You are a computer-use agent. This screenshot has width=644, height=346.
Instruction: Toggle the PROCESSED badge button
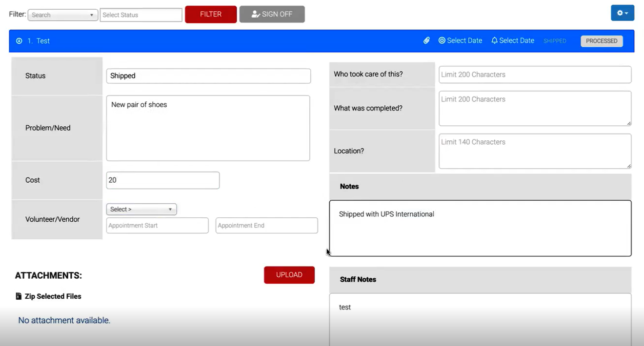click(x=602, y=41)
